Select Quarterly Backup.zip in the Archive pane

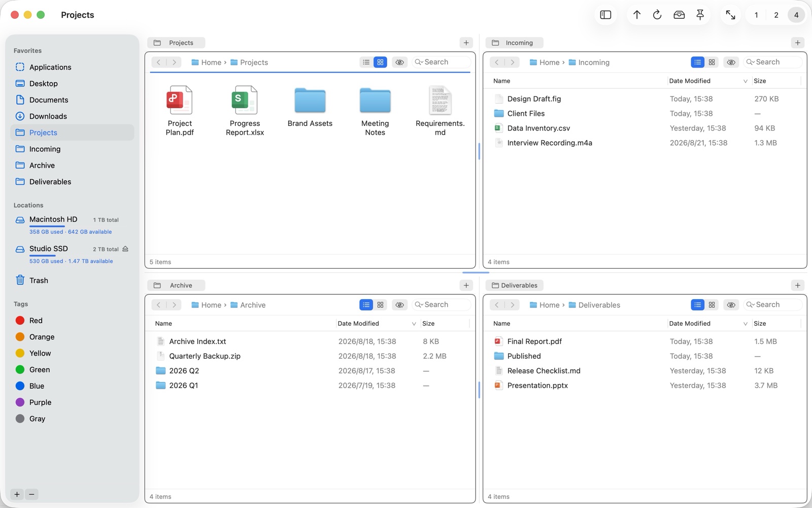310,356
